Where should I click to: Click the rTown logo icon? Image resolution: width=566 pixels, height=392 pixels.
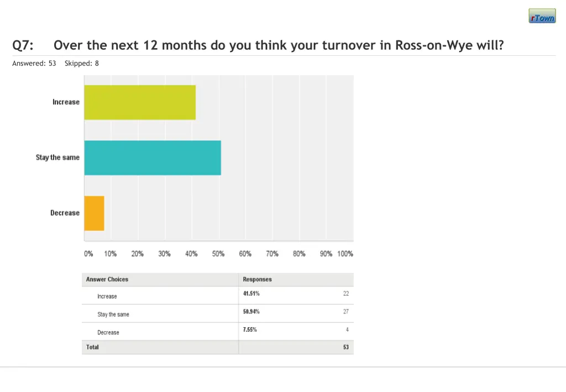(x=542, y=16)
